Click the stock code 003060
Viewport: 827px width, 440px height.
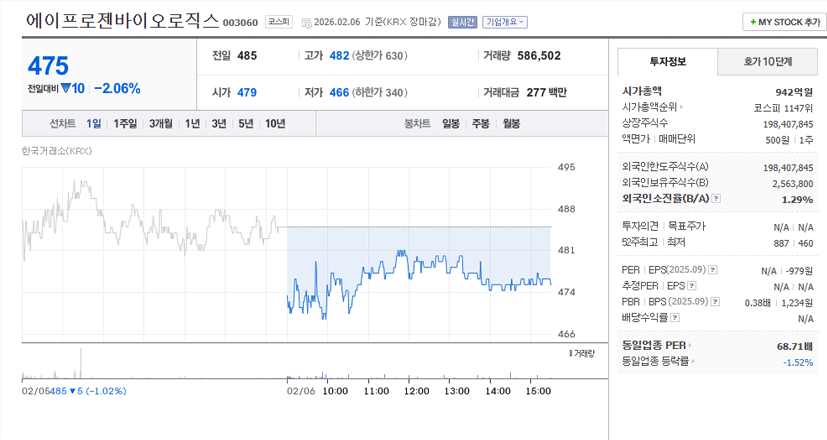[240, 23]
